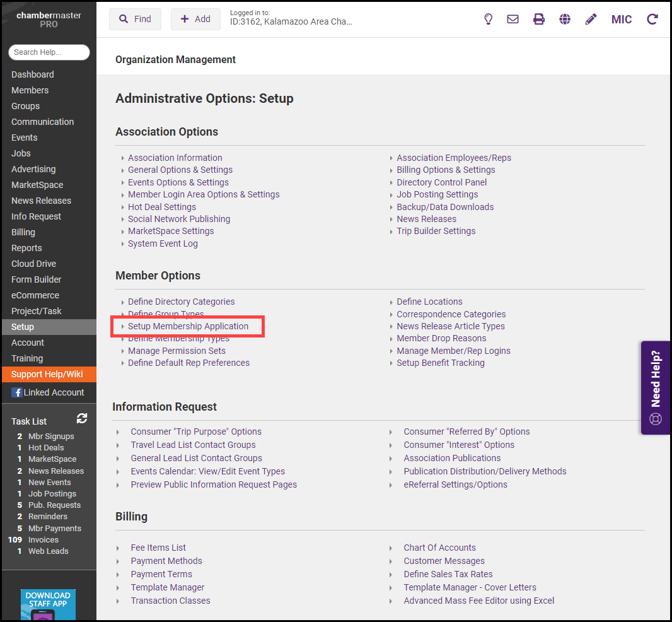Open Setup Membership Application link
Viewport: 672px width, 622px height.
point(188,326)
